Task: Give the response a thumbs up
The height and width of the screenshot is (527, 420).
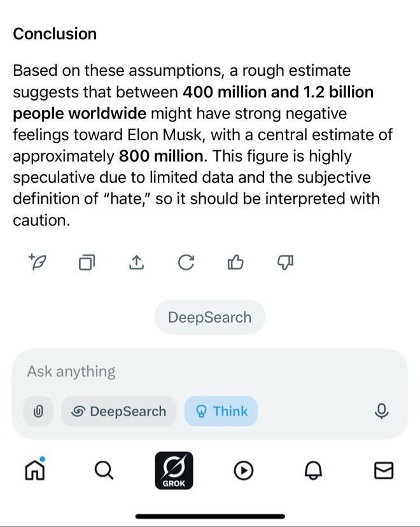Action: [235, 262]
